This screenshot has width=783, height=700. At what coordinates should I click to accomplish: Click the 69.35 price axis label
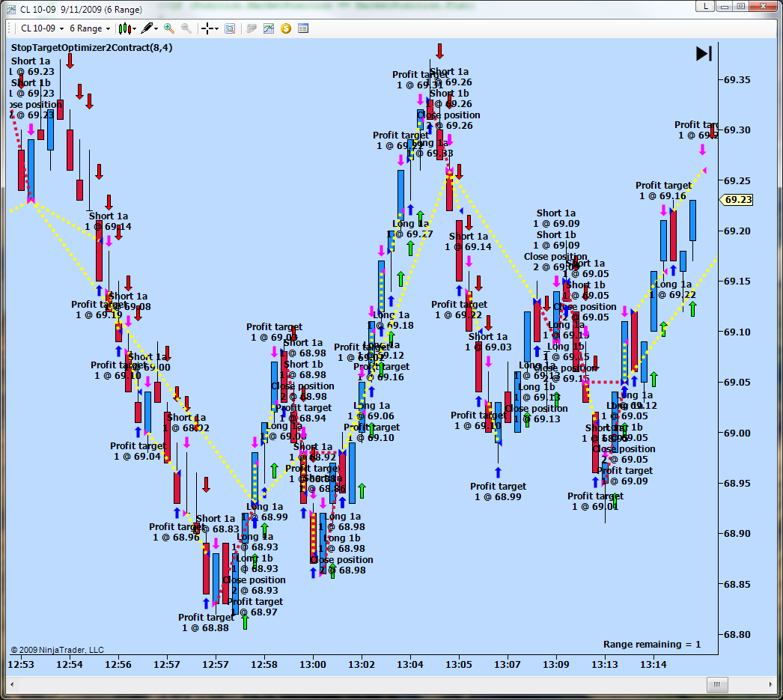737,79
